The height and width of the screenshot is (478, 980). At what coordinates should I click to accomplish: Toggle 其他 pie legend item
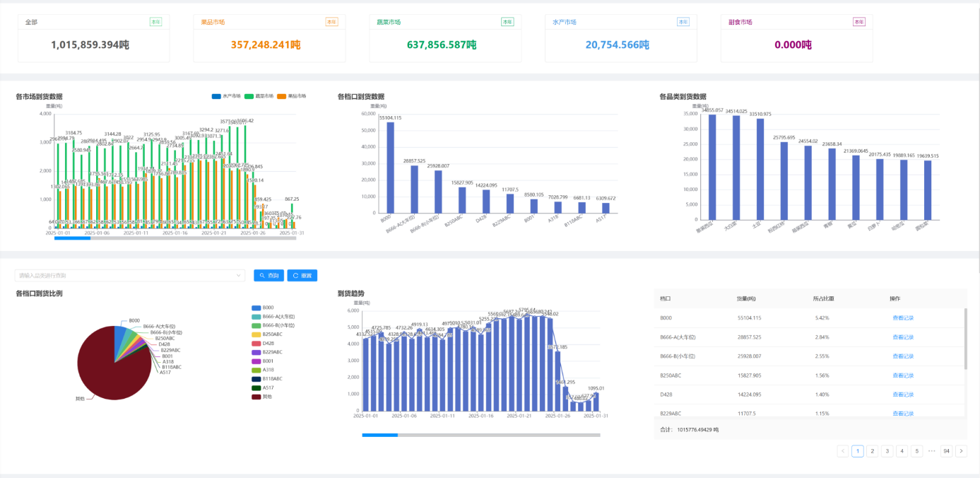(261, 397)
